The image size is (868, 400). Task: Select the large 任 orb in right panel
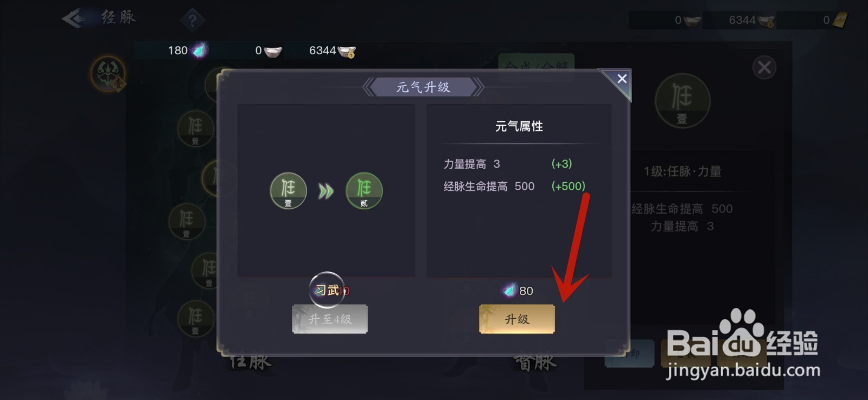(682, 101)
